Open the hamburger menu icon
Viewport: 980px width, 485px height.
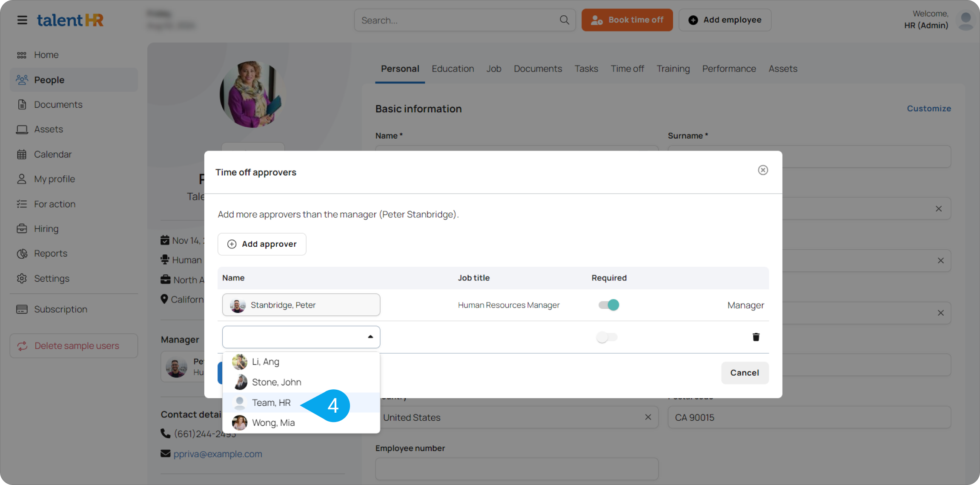[x=22, y=20]
